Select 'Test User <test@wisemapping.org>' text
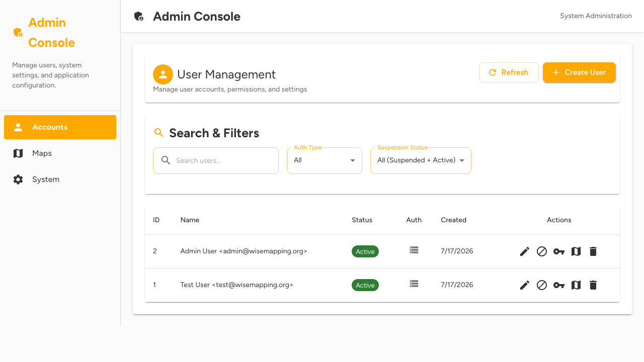Screen dimensions: 644x362 click(236, 285)
